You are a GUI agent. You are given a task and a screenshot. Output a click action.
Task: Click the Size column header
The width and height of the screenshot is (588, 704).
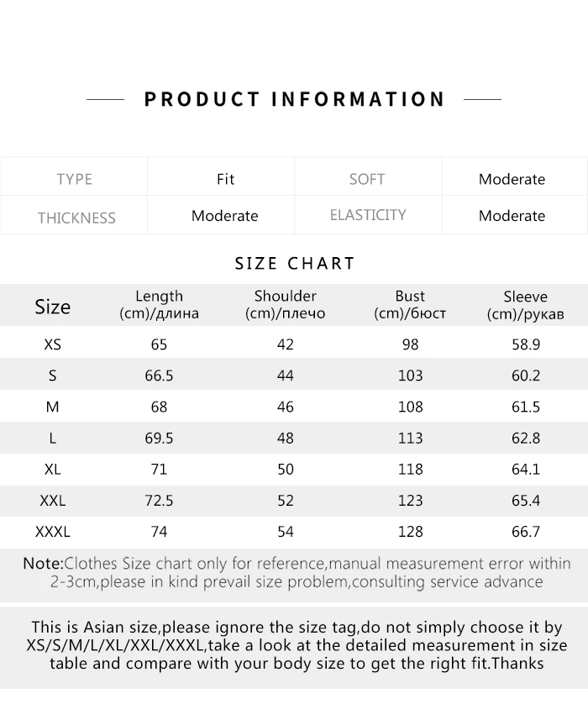point(52,307)
